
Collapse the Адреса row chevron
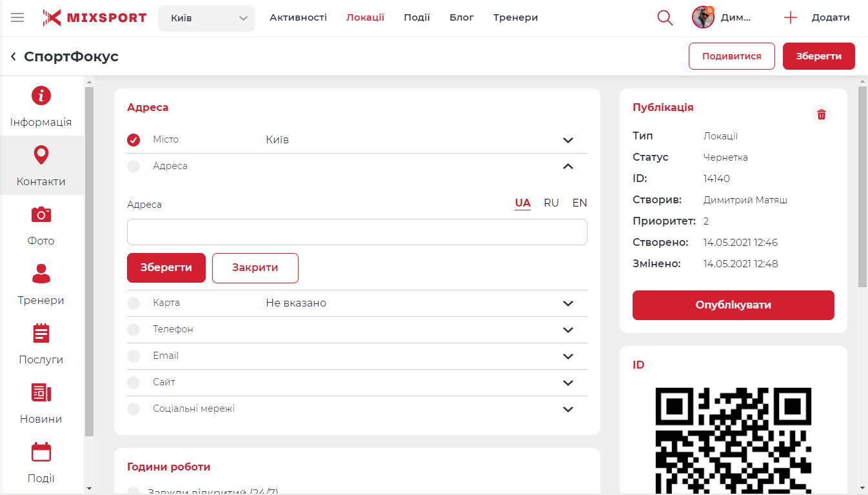(x=567, y=167)
